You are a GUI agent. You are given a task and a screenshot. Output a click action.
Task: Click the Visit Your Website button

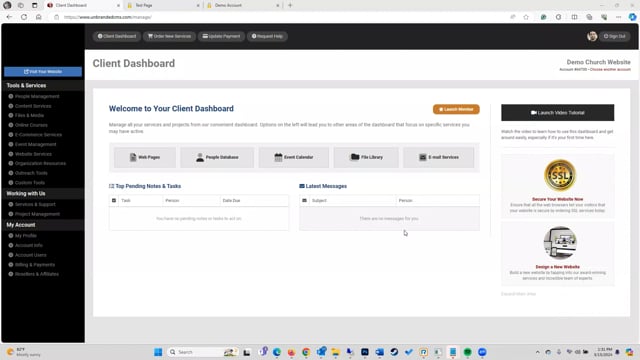(x=43, y=72)
